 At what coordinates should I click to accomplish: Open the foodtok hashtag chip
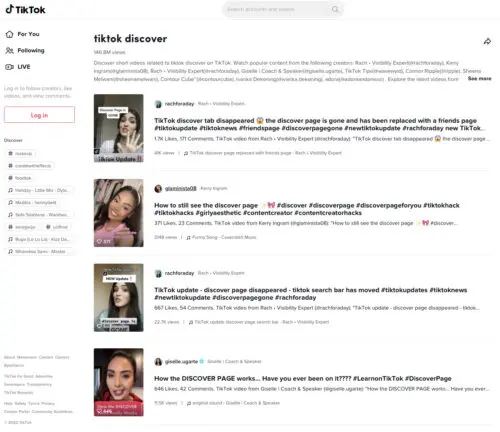pyautogui.click(x=20, y=178)
